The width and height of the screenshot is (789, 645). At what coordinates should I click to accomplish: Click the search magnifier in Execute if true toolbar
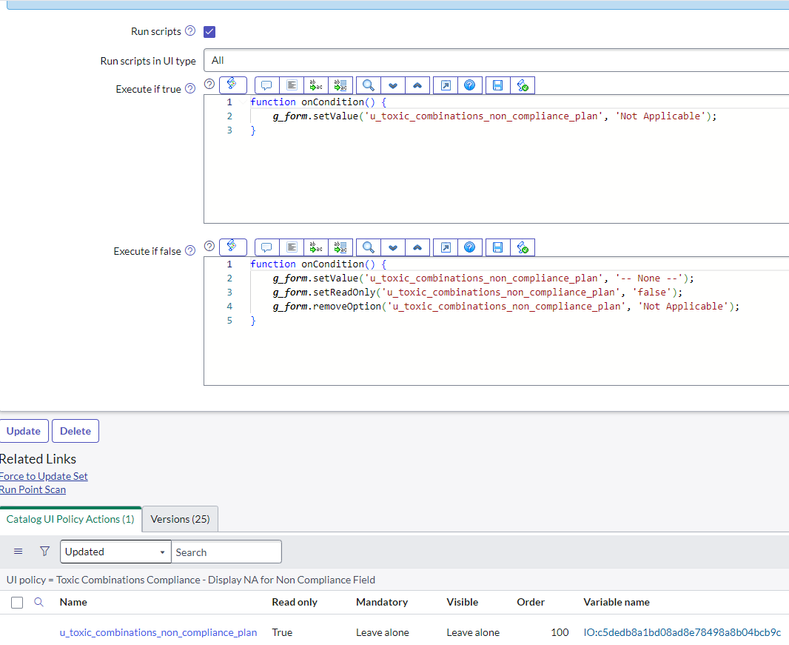coord(368,86)
